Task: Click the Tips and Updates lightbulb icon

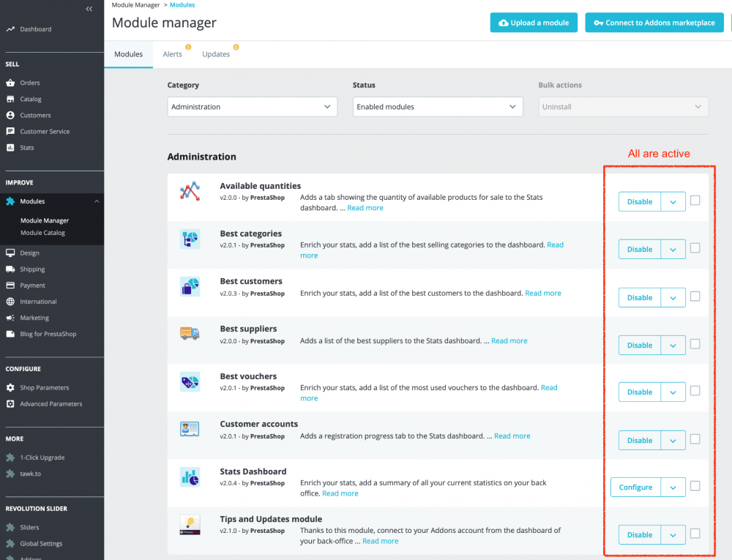Action: tap(190, 525)
